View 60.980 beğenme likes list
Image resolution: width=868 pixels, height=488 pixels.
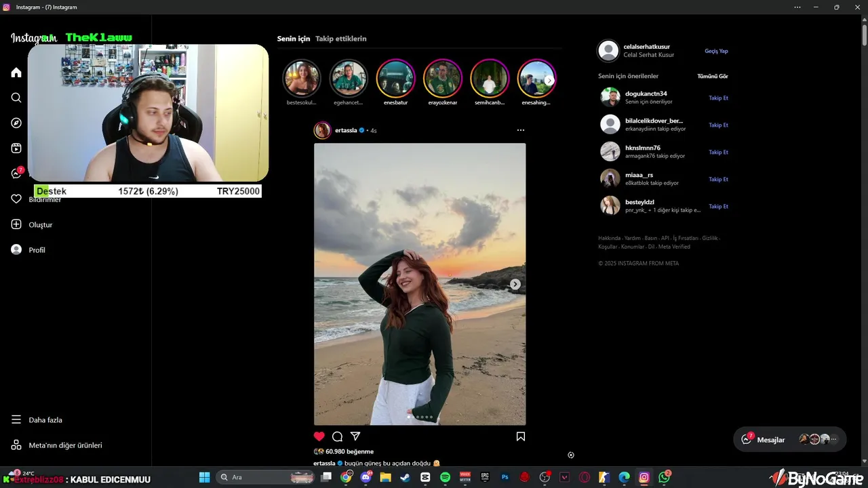pos(349,451)
